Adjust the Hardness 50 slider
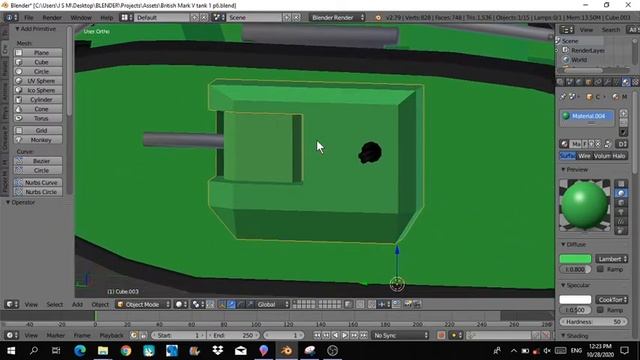640x360 pixels. pos(594,322)
